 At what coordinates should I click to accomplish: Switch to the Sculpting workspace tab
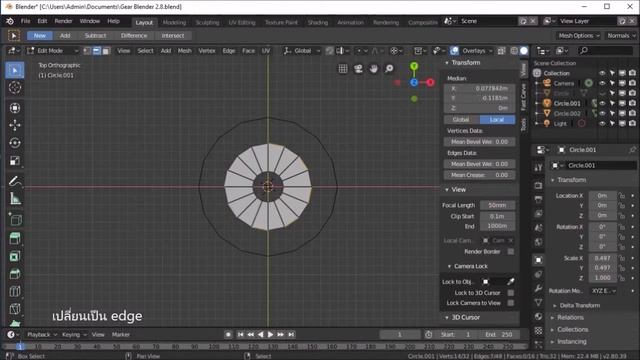point(207,22)
